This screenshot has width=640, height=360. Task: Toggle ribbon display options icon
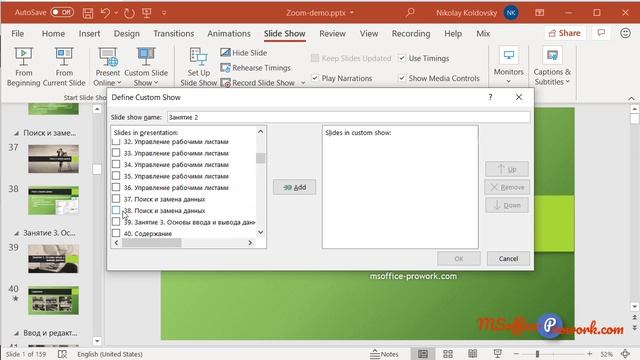539,13
